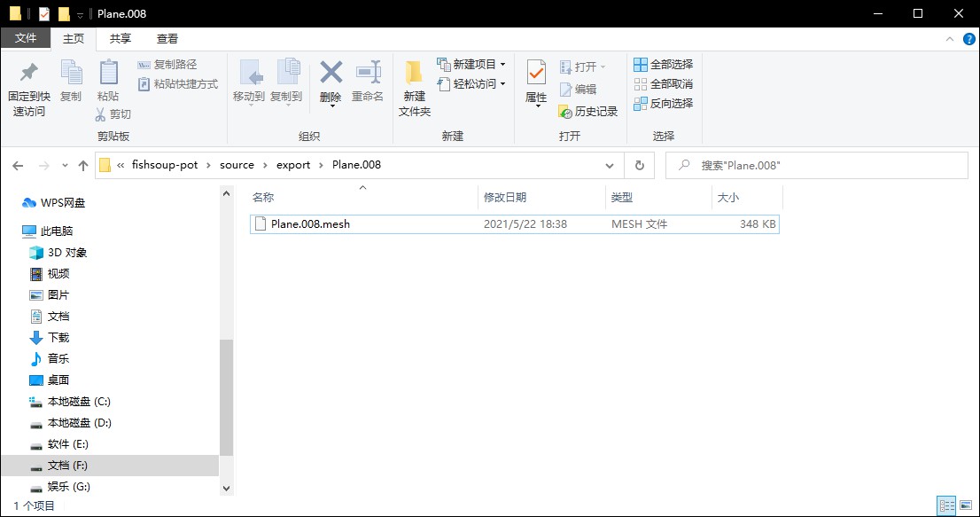This screenshot has width=980, height=517.
Task: Click the Up one level arrow
Action: tap(83, 166)
